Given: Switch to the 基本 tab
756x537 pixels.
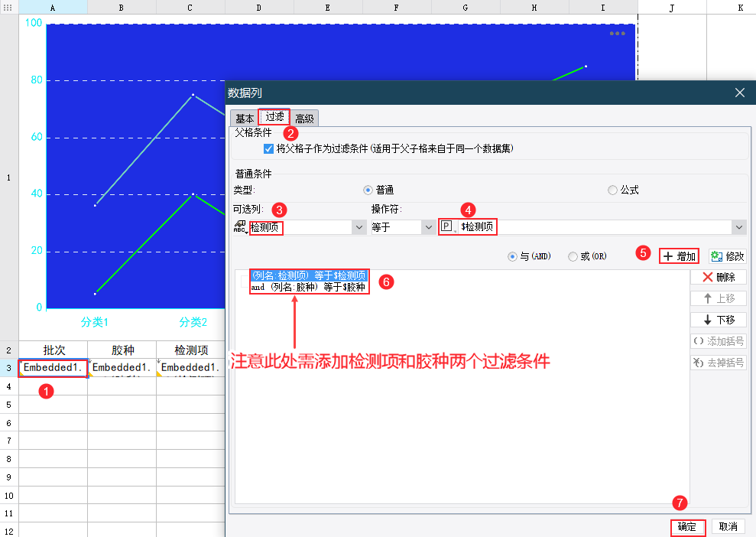Looking at the screenshot, I should coord(245,119).
